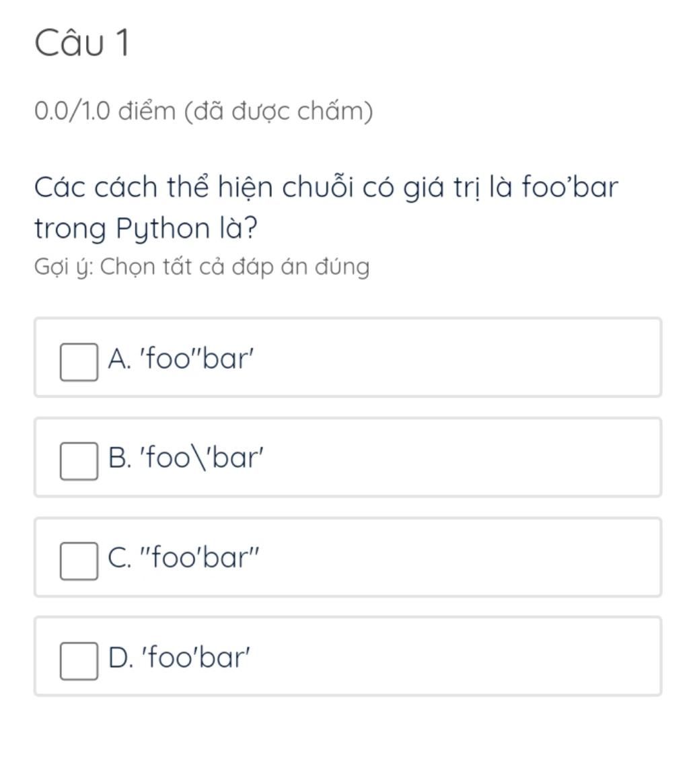Tick the checkbox for answer B

[79, 461]
